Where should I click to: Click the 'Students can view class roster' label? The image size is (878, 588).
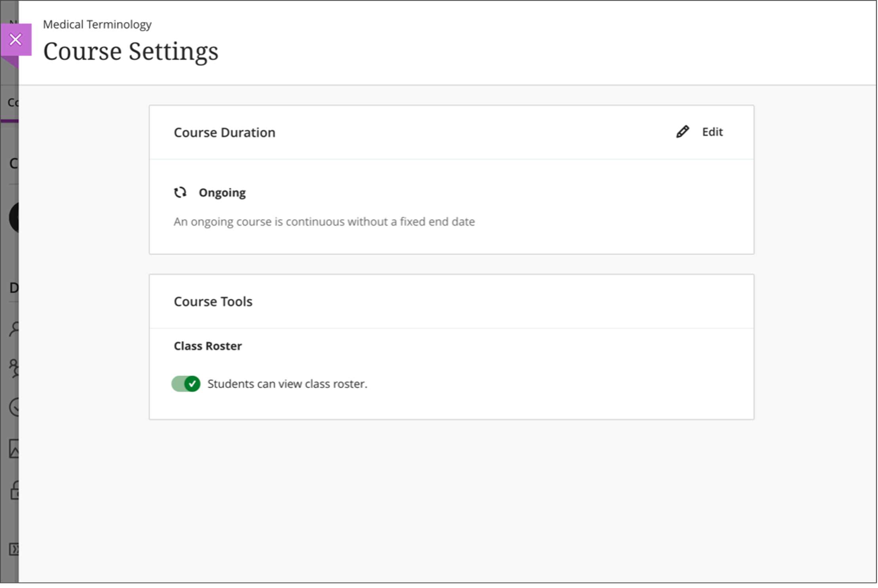[x=287, y=384]
